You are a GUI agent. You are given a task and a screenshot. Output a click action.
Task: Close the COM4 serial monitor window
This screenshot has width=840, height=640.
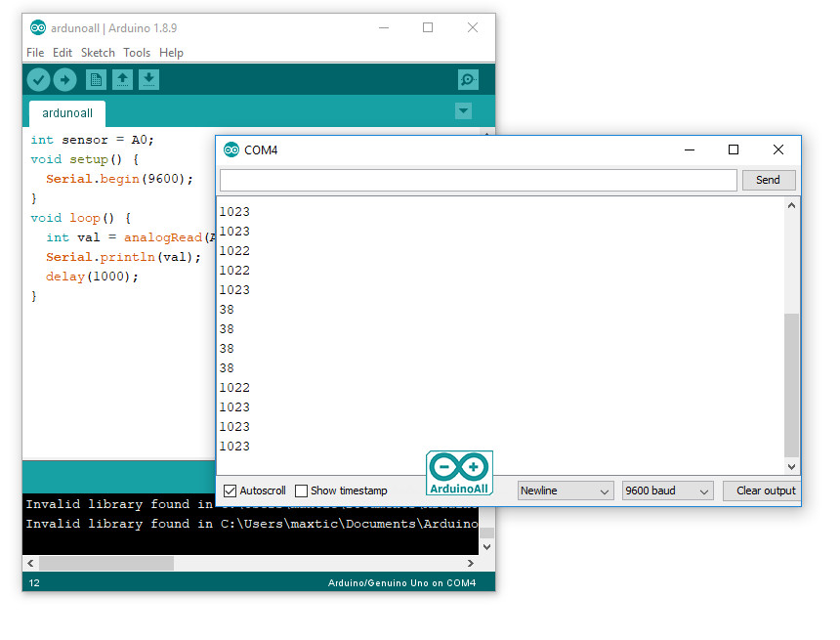tap(778, 149)
